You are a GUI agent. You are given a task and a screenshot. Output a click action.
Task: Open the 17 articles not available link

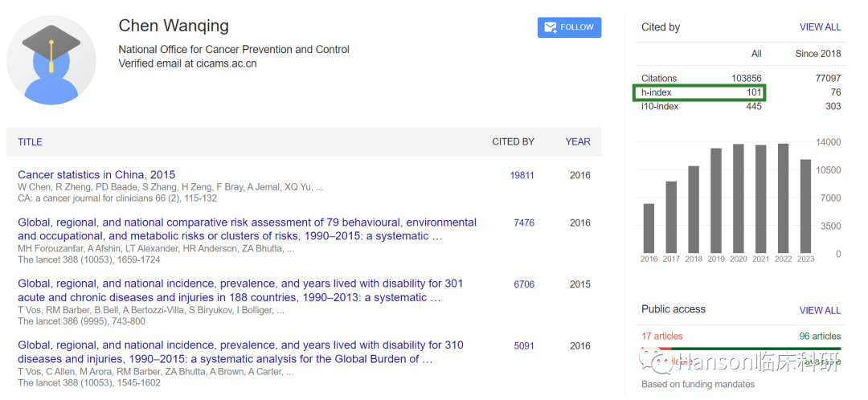click(662, 337)
